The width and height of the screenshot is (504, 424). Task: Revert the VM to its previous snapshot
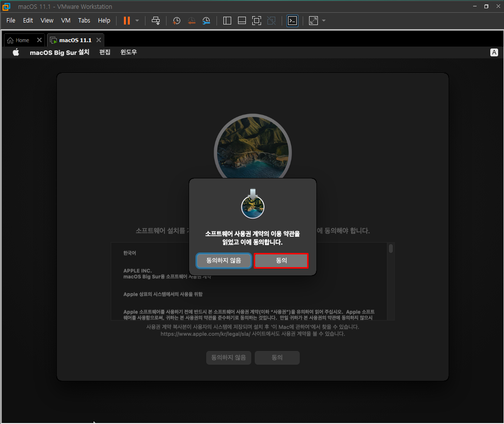coord(192,21)
